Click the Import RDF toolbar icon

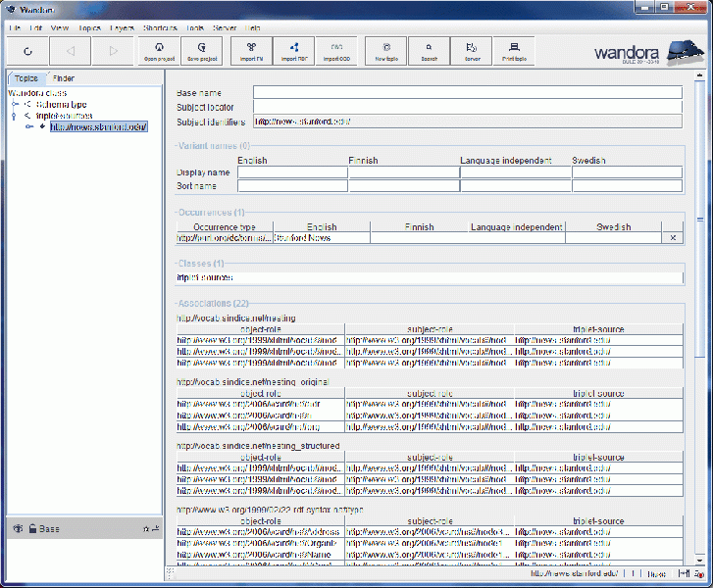pos(294,50)
